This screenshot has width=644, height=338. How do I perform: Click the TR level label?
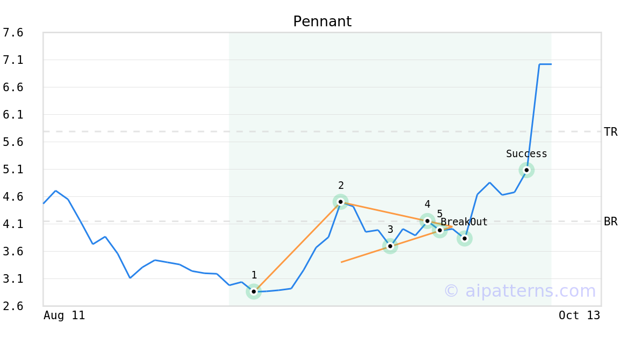coord(611,132)
